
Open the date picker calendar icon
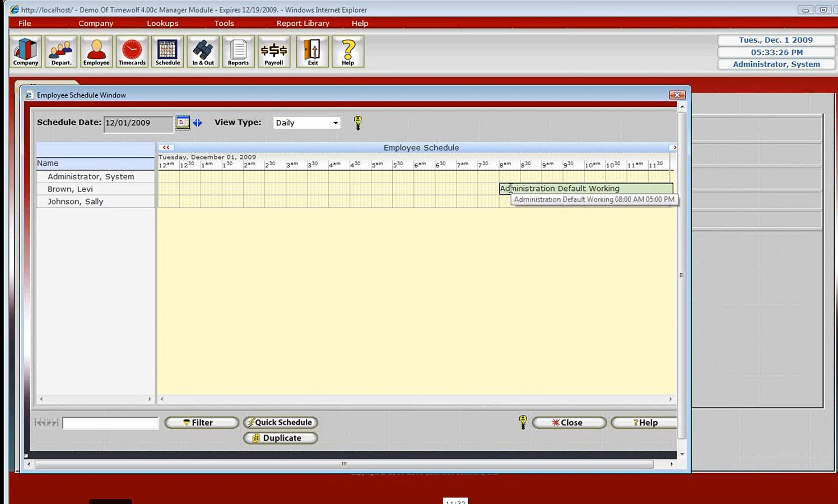[183, 123]
